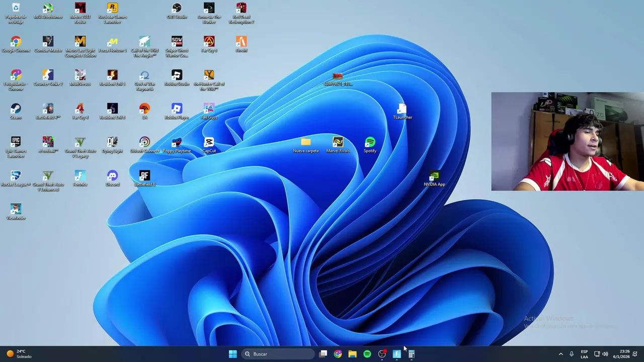Select the Estupidardo - Chrome profile shortcut
This screenshot has width=644, height=362.
click(x=16, y=80)
